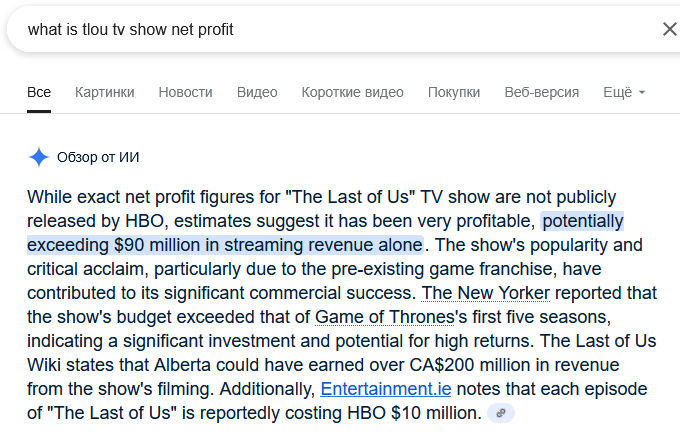This screenshot has height=445, width=680.
Task: Click the small arrow beside Ещё
Action: 642,92
